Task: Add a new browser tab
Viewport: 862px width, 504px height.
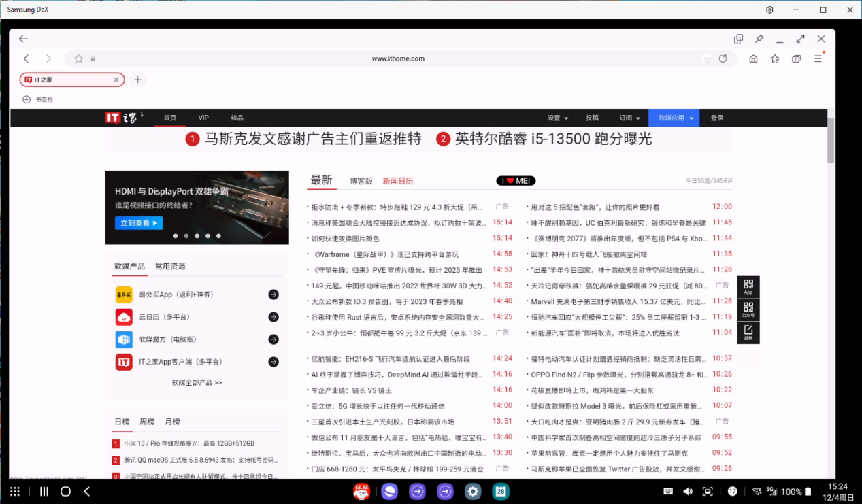Action: (x=137, y=80)
